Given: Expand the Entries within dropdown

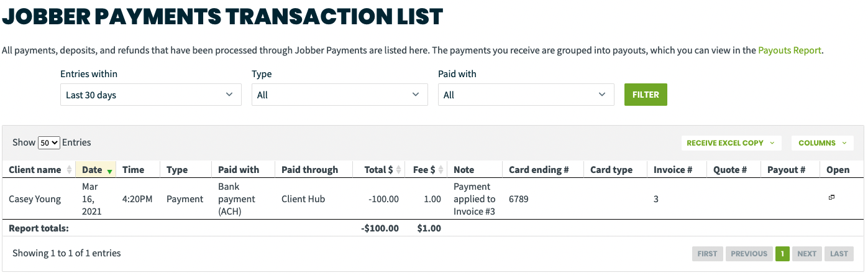Looking at the screenshot, I should (150, 95).
